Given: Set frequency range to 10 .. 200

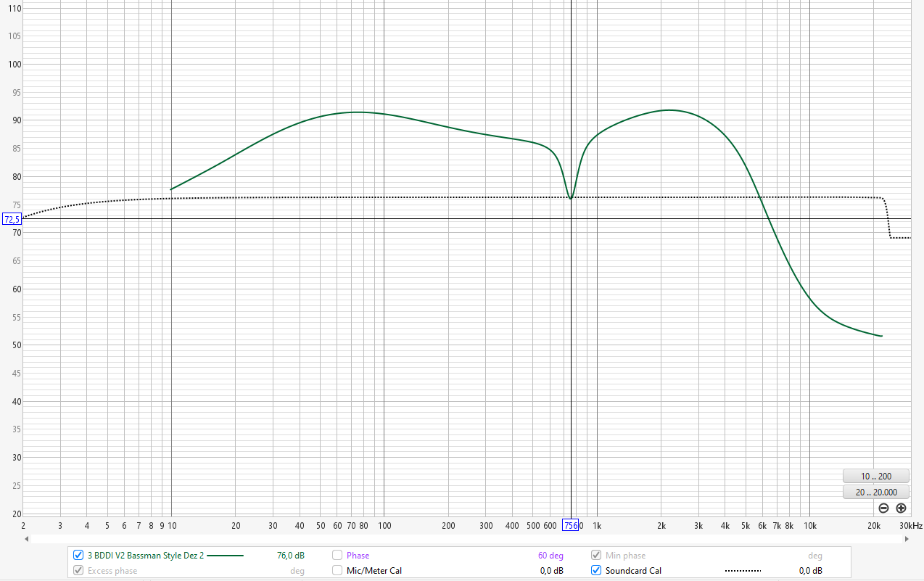Looking at the screenshot, I should (875, 477).
